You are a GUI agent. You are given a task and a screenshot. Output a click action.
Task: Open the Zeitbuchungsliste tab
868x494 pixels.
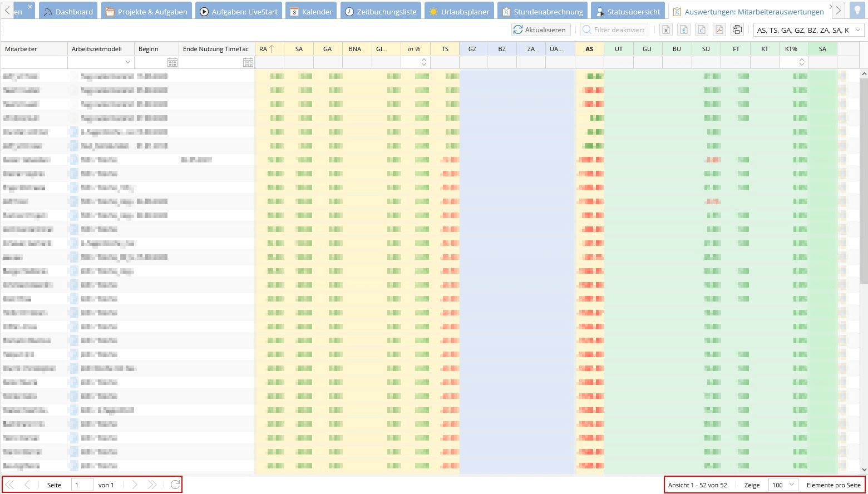pyautogui.click(x=381, y=11)
